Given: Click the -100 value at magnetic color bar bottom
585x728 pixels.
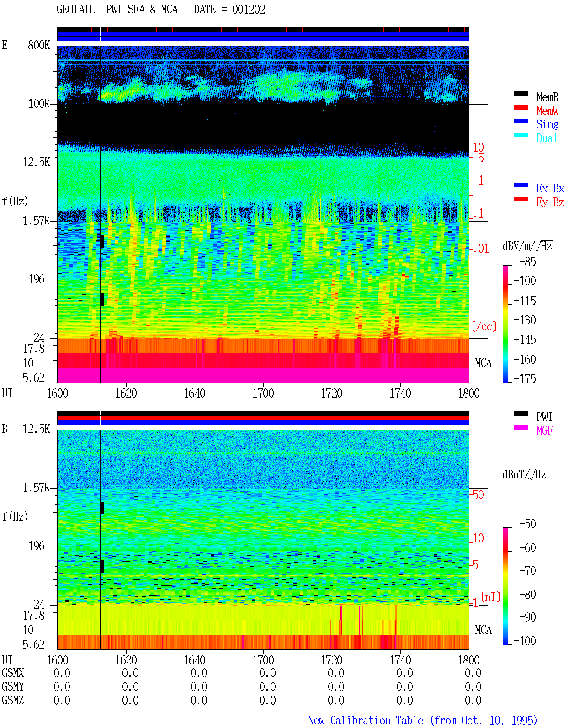Looking at the screenshot, I should click(525, 641).
